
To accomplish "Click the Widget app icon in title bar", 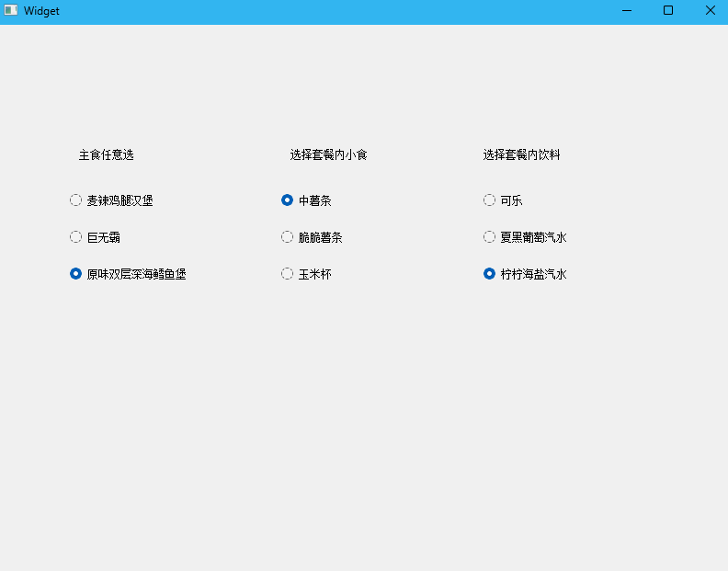I will 11,10.
